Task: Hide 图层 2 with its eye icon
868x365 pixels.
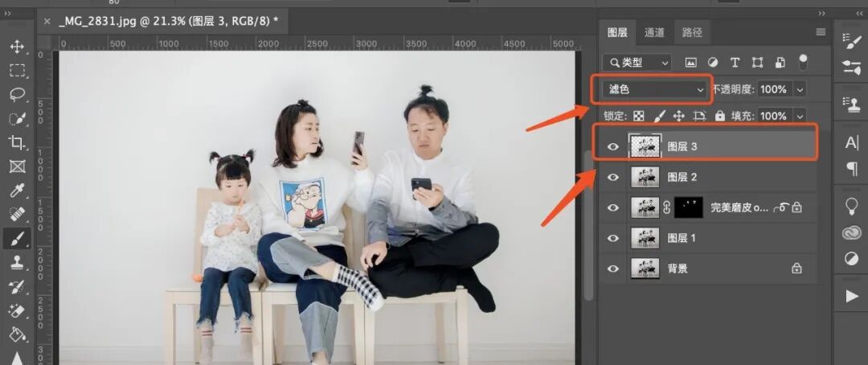Action: 612,177
